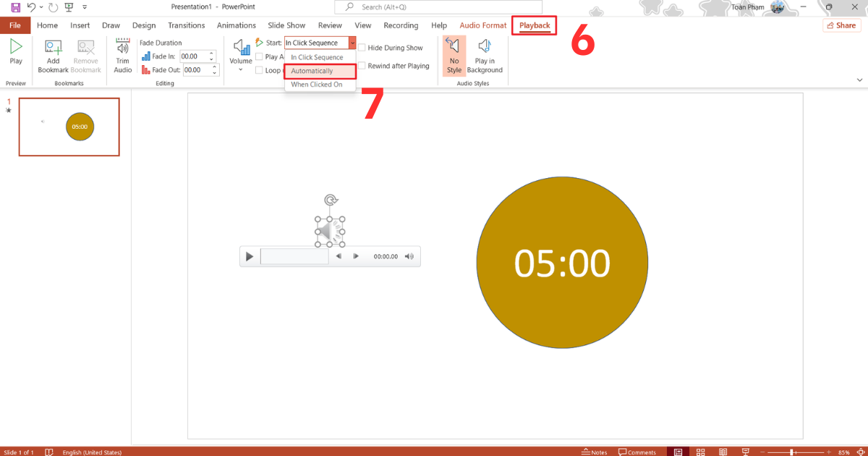Image resolution: width=868 pixels, height=456 pixels.
Task: Switch to Slide Sorter view
Action: [x=700, y=452]
